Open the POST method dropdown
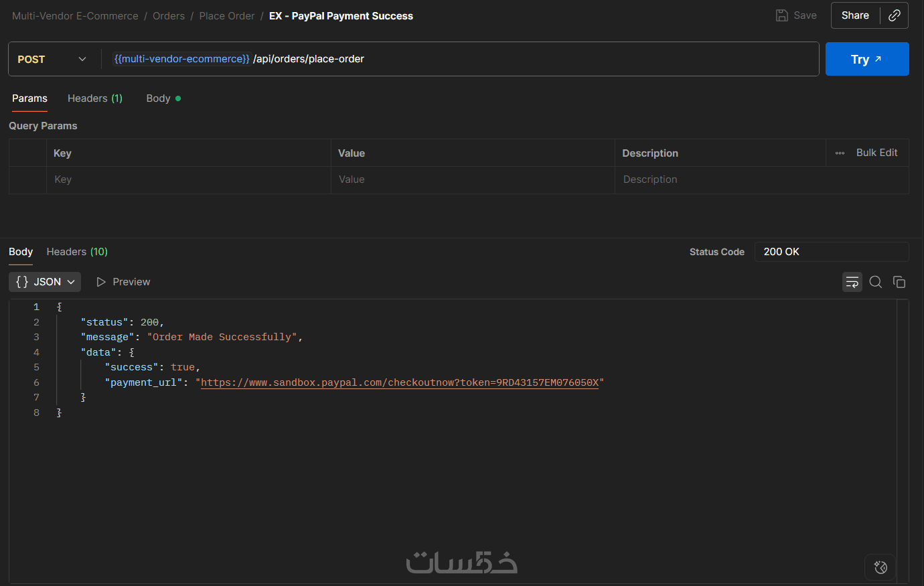 (54, 59)
